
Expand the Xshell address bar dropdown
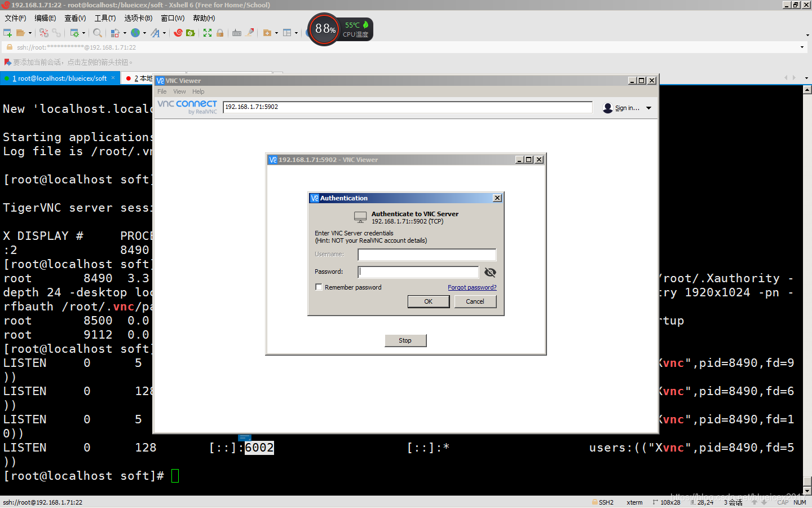(802, 47)
